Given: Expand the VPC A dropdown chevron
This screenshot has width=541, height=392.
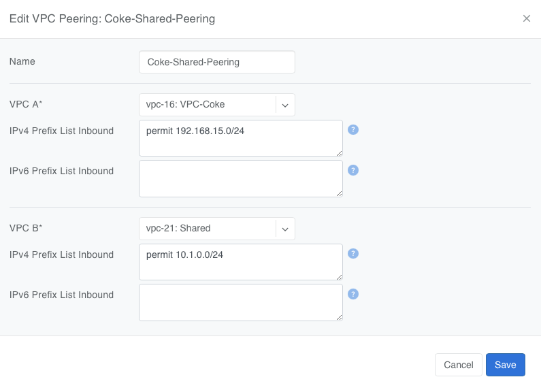Looking at the screenshot, I should (285, 105).
